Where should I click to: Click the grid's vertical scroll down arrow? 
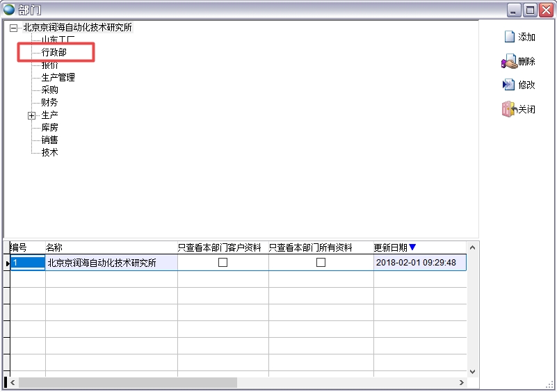point(473,372)
